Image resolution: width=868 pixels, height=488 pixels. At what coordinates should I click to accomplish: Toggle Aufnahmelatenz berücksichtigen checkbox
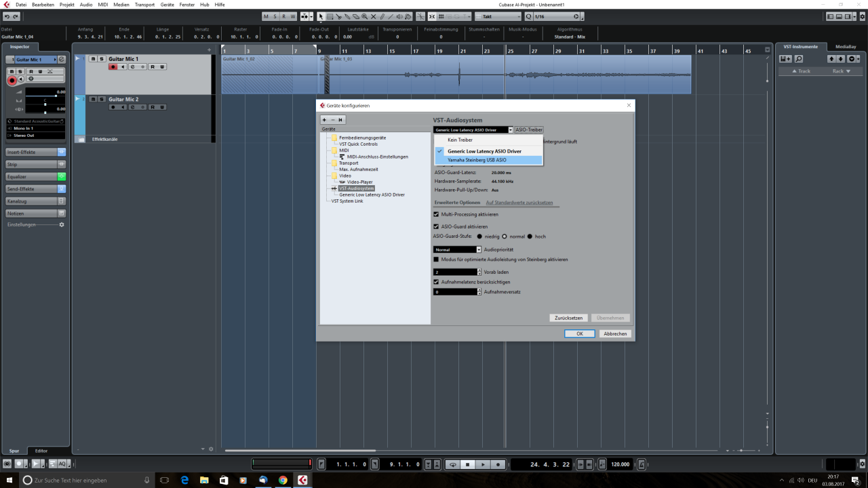click(436, 282)
